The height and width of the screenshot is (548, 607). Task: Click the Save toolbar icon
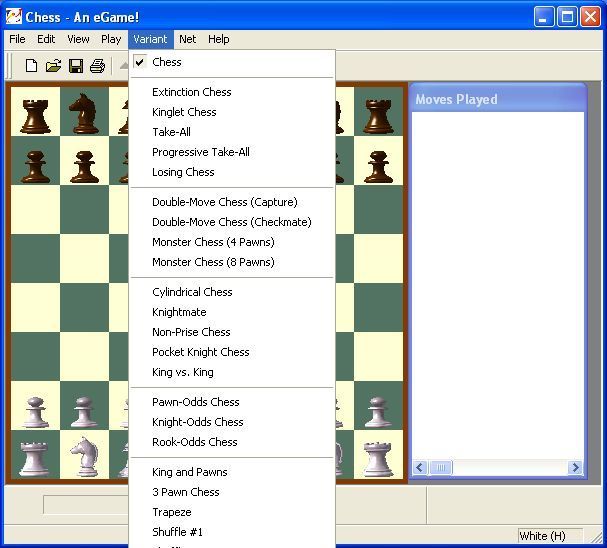pos(75,66)
